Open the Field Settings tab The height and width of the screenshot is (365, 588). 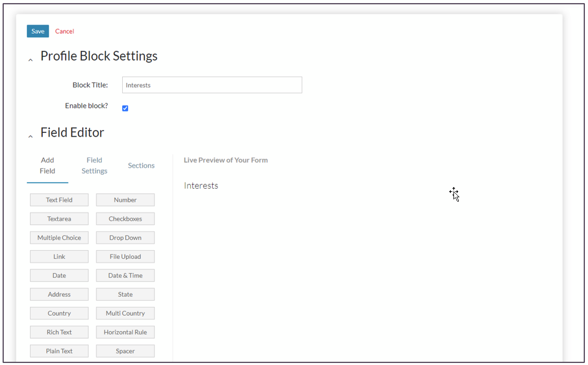coord(94,166)
